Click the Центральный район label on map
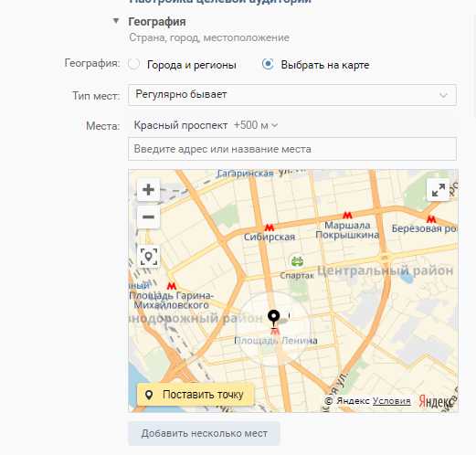476x455 pixels. click(x=386, y=270)
